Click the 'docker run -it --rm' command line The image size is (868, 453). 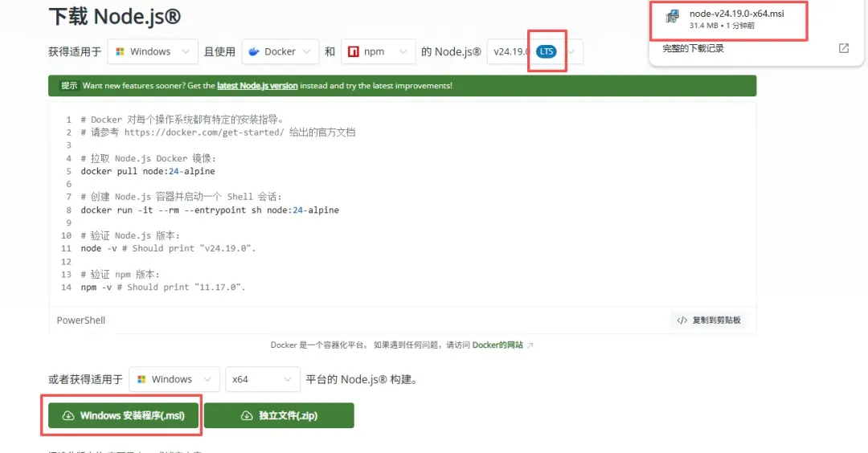(x=210, y=210)
